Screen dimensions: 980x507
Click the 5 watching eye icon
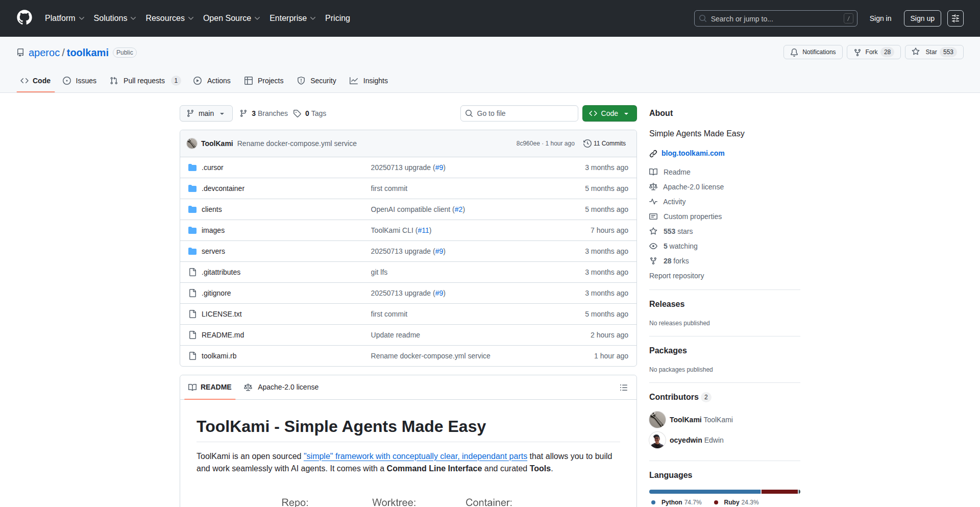(x=653, y=246)
